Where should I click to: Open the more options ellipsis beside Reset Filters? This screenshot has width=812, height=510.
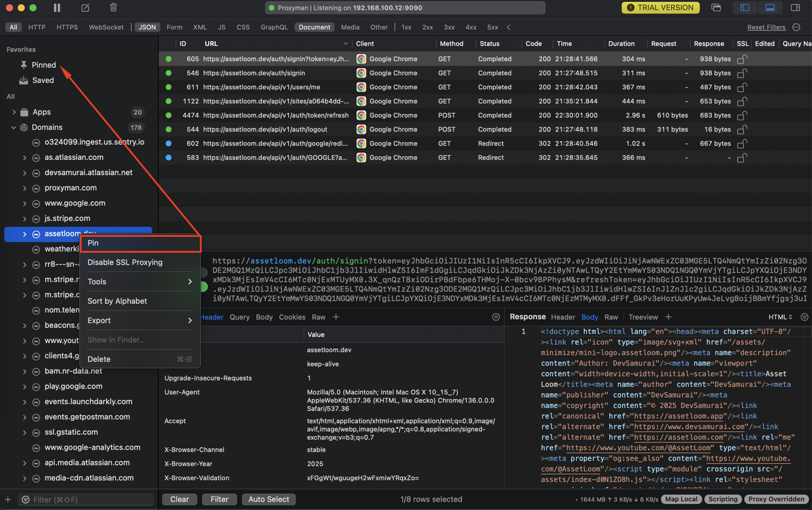coord(797,27)
